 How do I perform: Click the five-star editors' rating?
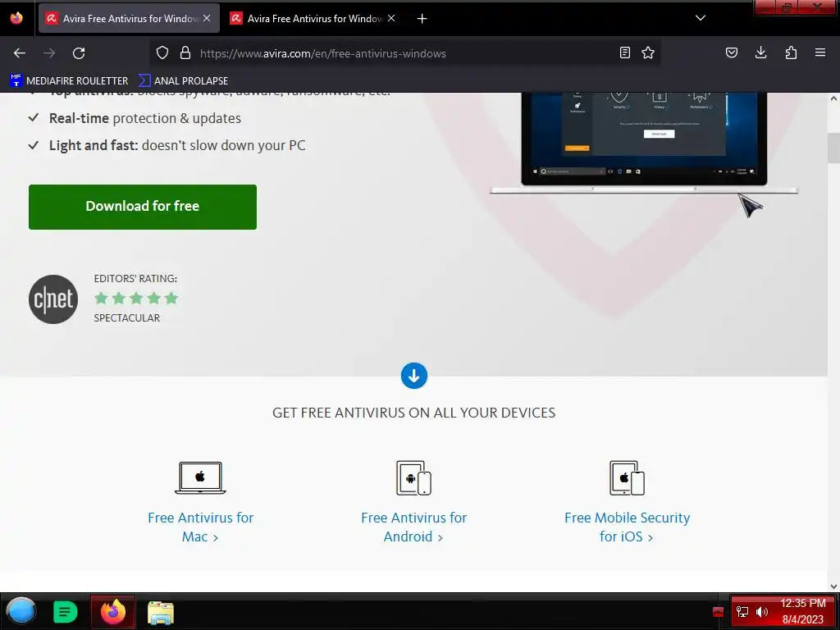click(x=136, y=298)
